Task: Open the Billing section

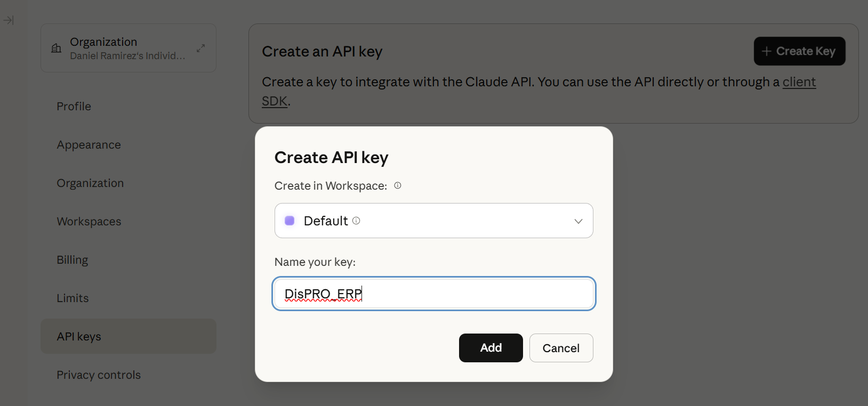Action: click(73, 260)
